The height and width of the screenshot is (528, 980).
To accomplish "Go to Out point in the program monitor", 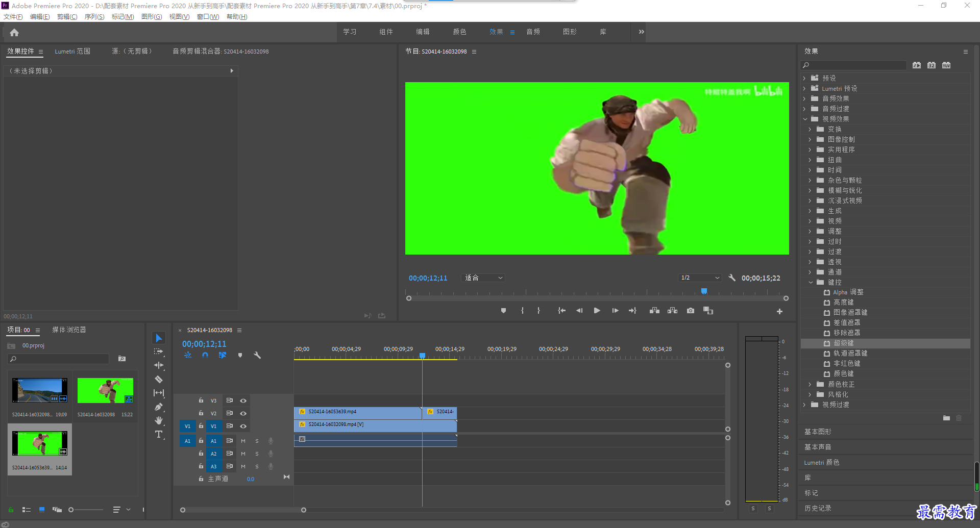I will pos(632,311).
